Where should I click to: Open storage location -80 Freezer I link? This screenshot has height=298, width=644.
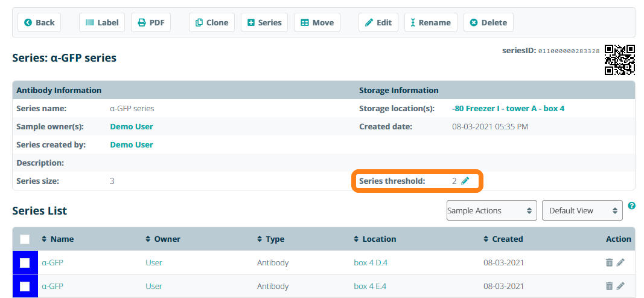[x=508, y=108]
